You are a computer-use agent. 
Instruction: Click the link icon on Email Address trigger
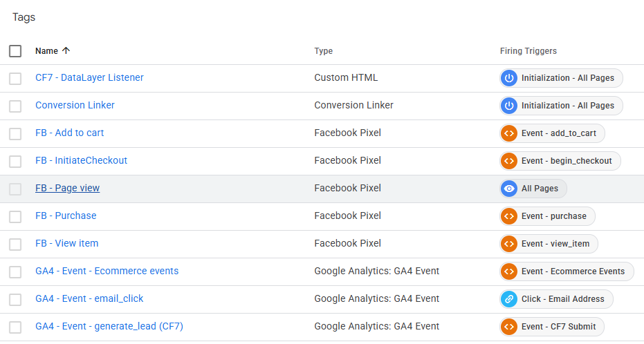tap(509, 299)
